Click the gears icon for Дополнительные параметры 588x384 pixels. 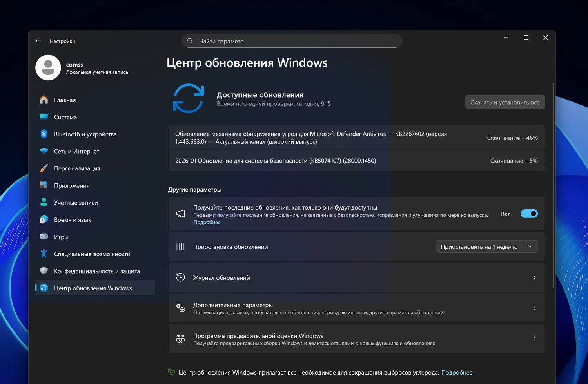pyautogui.click(x=180, y=308)
